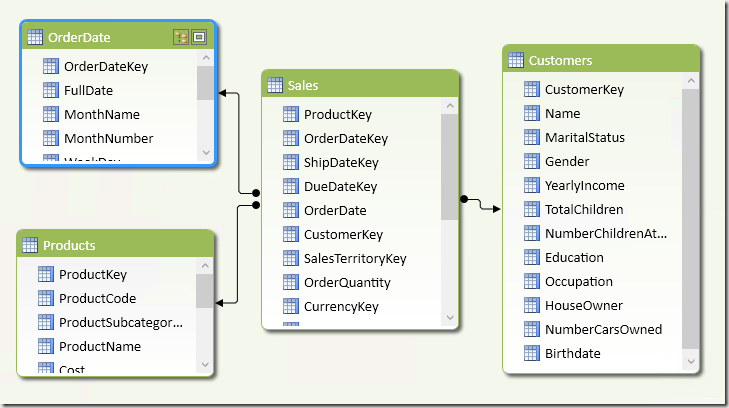Viewport: 729px width, 408px height.
Task: Click the OrderDate table header icon
Action: pyautogui.click(x=35, y=37)
